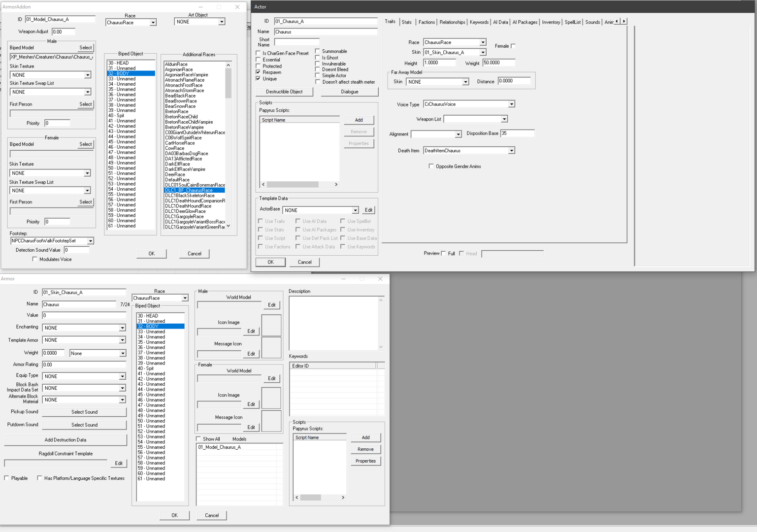757x532 pixels.
Task: Tick the Is Ghost checkbox
Action: (318, 58)
